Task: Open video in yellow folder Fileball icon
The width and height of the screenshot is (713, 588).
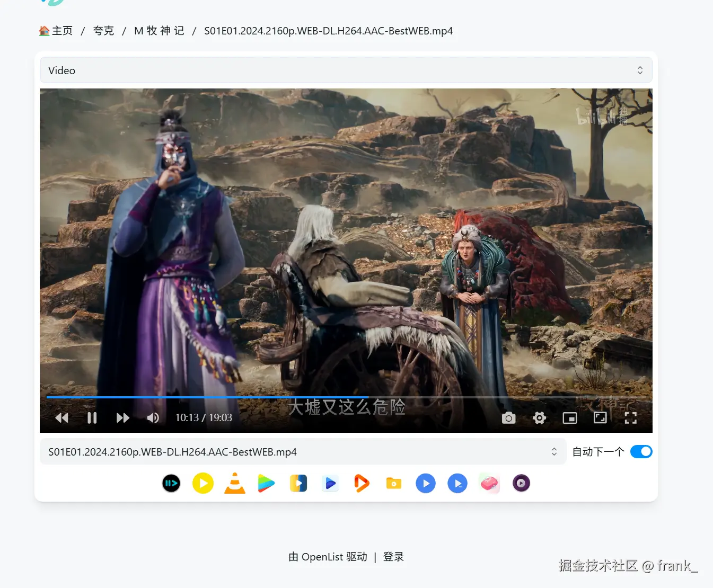Action: 394,483
